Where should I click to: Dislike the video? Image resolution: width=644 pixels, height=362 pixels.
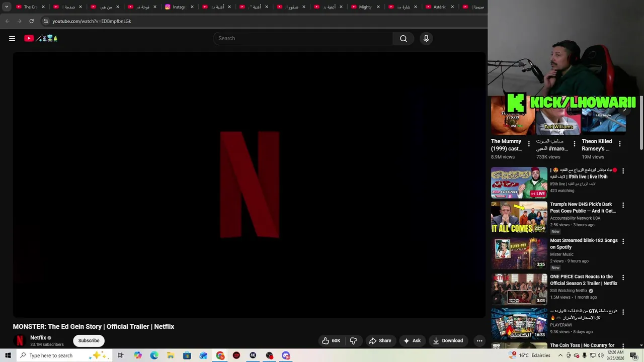[353, 340]
